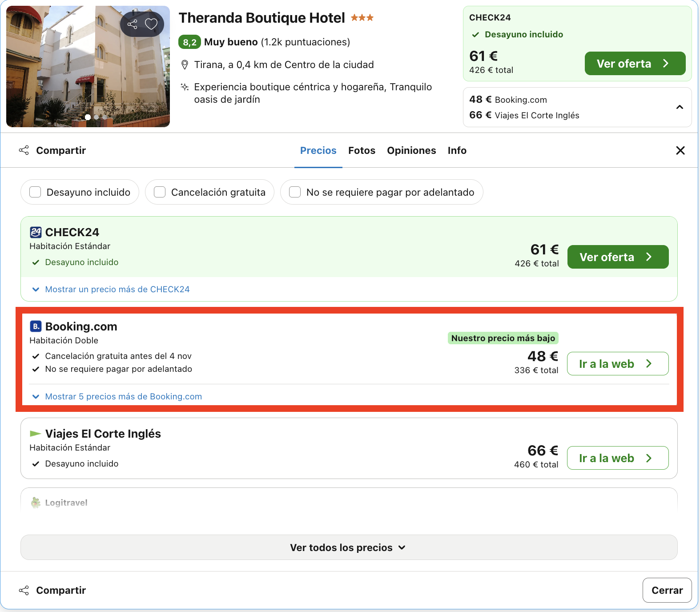Select the second photo carousel dot
Viewport: 700px width, 612px height.
click(97, 117)
